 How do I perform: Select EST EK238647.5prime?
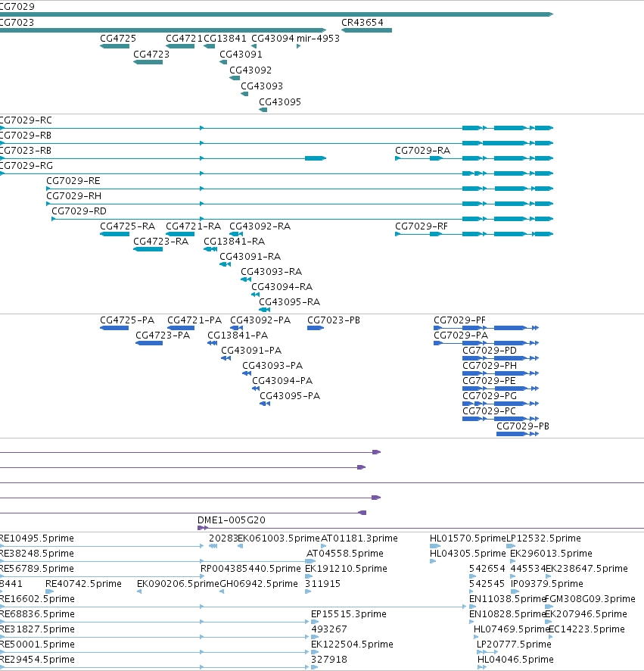(x=548, y=576)
